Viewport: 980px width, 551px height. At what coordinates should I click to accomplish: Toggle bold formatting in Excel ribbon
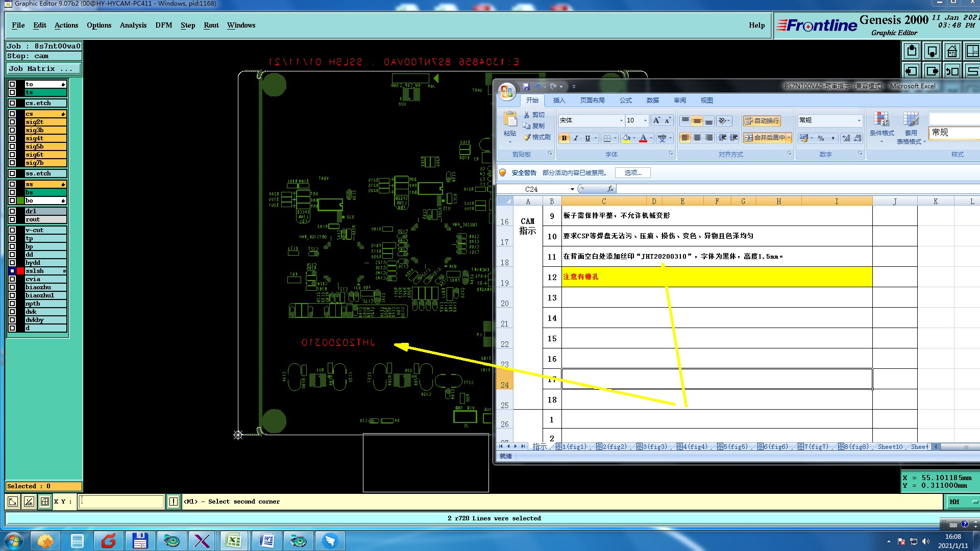tap(564, 138)
